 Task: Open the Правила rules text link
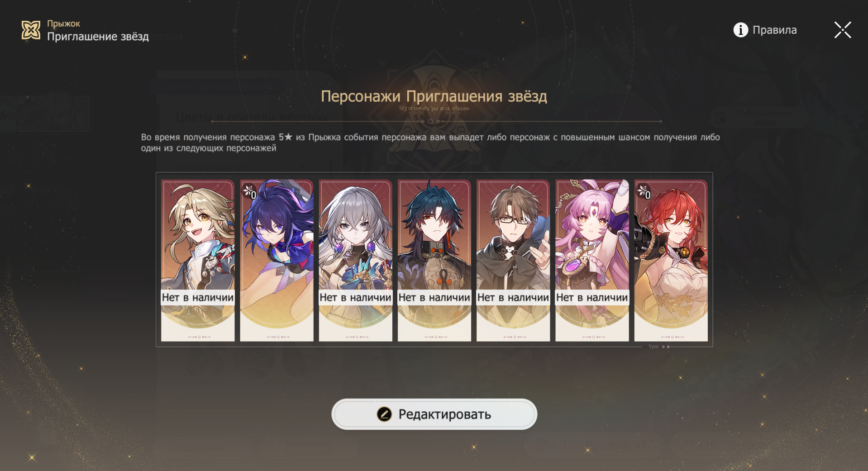[774, 30]
